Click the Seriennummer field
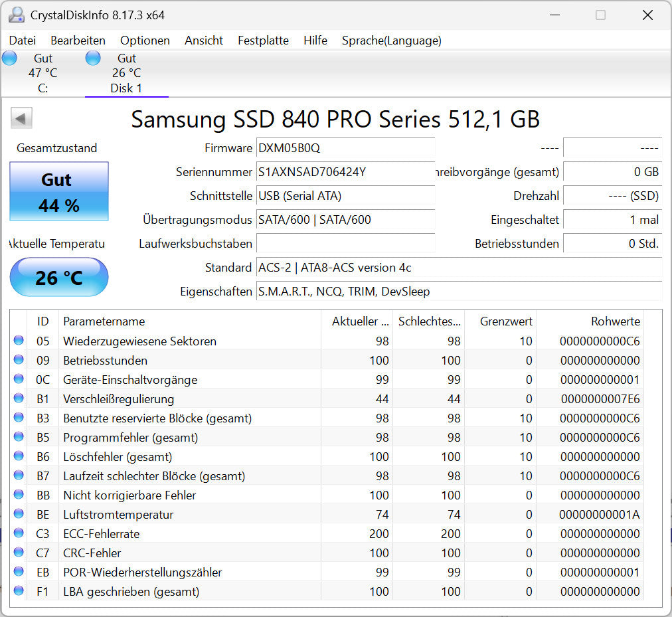The image size is (672, 617). coord(345,172)
